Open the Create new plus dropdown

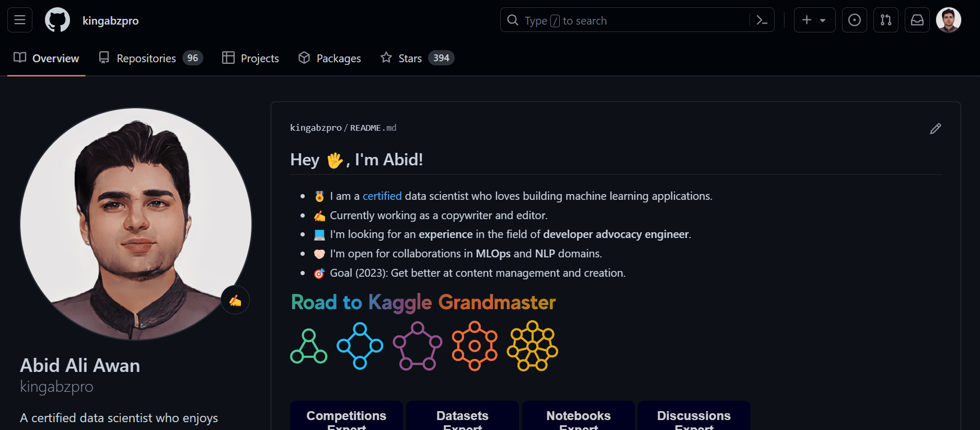point(814,20)
